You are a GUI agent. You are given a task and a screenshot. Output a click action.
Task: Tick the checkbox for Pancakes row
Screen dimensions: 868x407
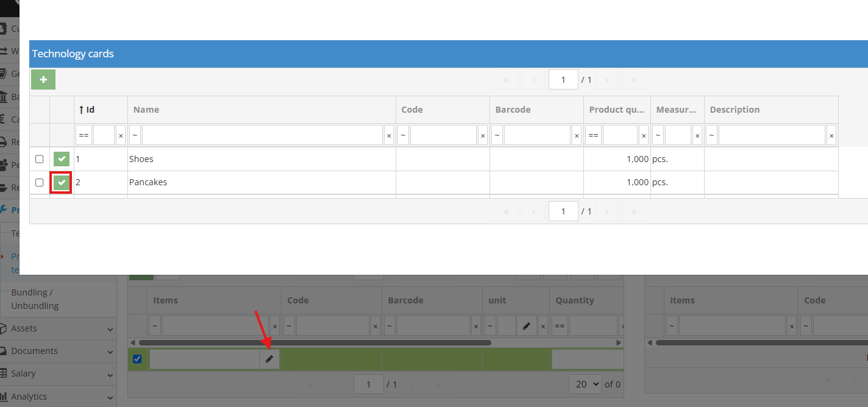(40, 182)
